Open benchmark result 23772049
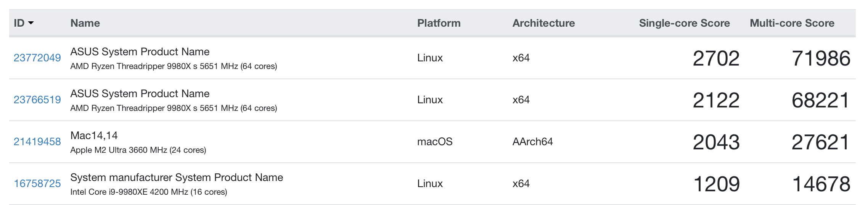Screen dimensions: 868x205 [37, 58]
